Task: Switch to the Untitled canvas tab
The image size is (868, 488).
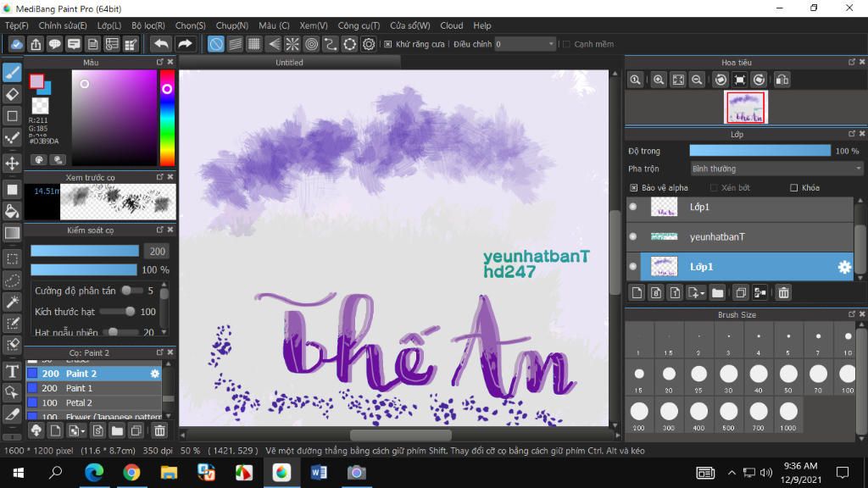Action: pyautogui.click(x=289, y=63)
